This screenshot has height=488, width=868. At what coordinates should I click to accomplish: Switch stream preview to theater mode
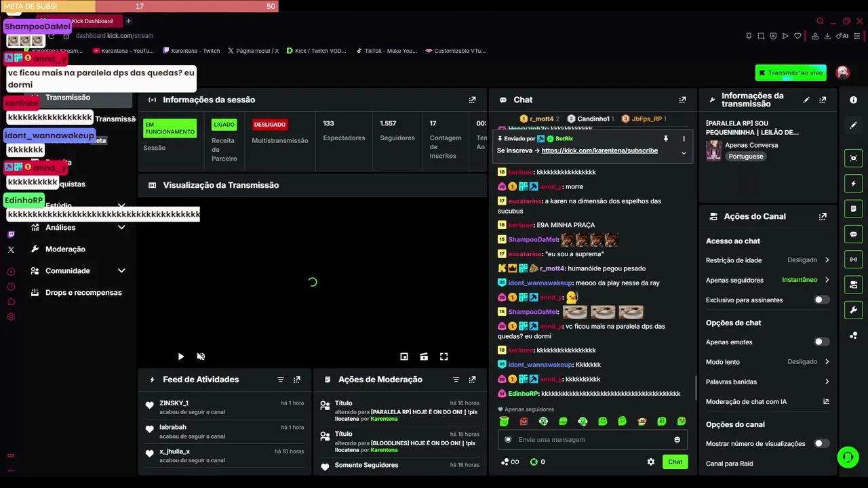[424, 357]
